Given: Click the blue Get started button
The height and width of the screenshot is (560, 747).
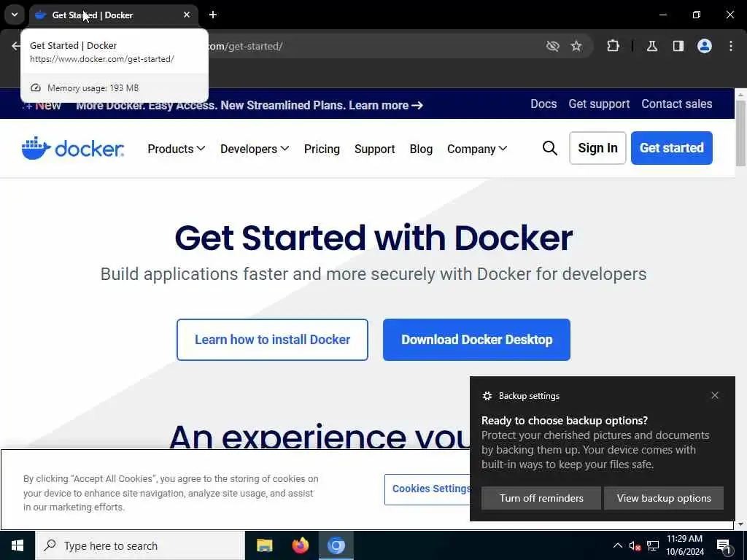Looking at the screenshot, I should coord(671,148).
